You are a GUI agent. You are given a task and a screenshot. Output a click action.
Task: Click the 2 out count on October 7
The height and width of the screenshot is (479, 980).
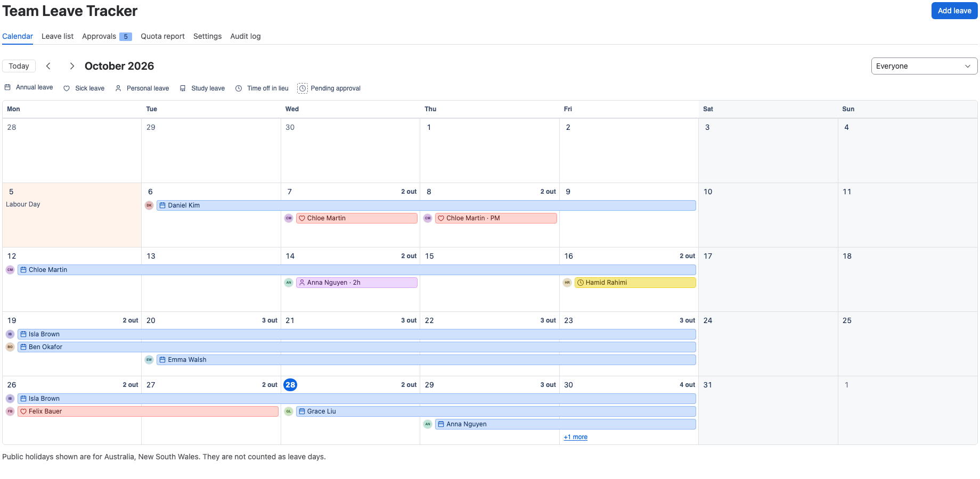409,192
